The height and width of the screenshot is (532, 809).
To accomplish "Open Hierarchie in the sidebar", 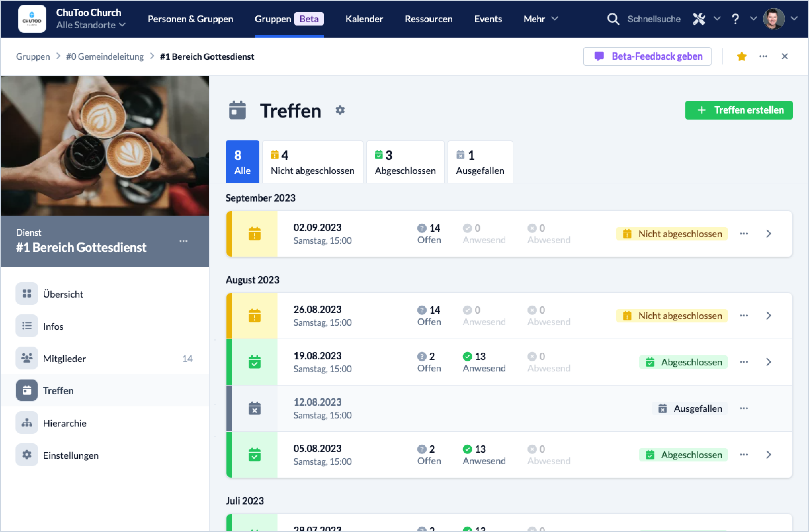I will click(x=65, y=423).
